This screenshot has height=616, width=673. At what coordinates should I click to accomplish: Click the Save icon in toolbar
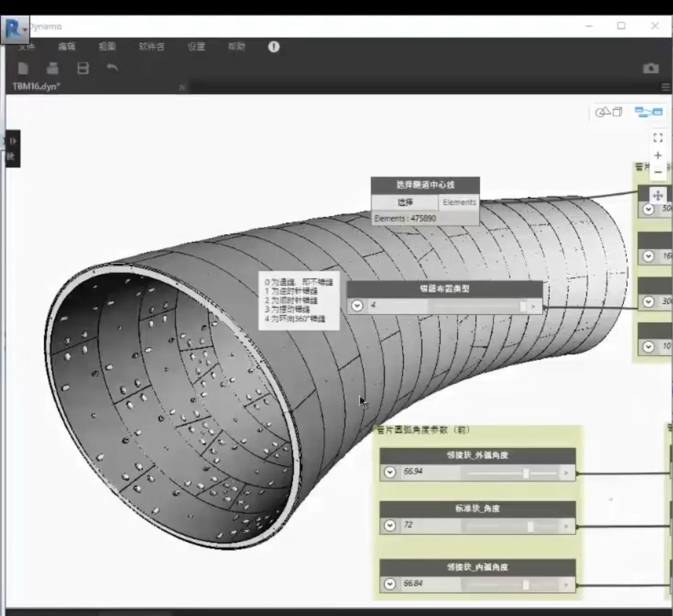point(83,68)
